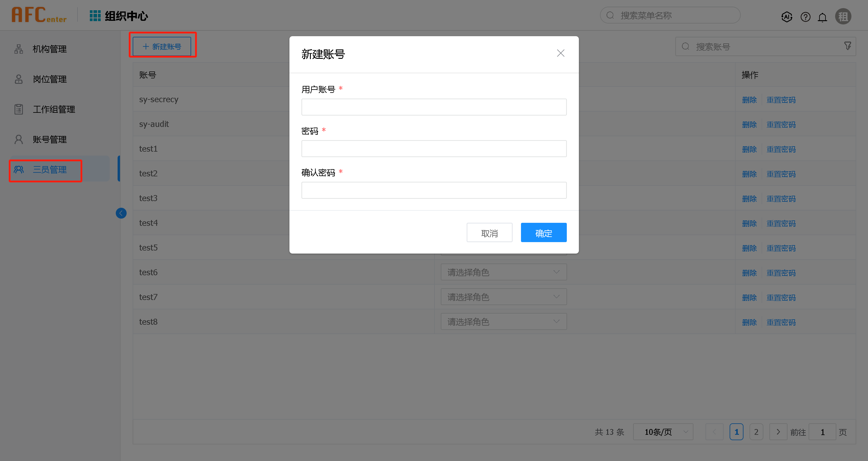The width and height of the screenshot is (868, 461).
Task: Open 岗位管理 in sidebar
Action: pos(49,79)
